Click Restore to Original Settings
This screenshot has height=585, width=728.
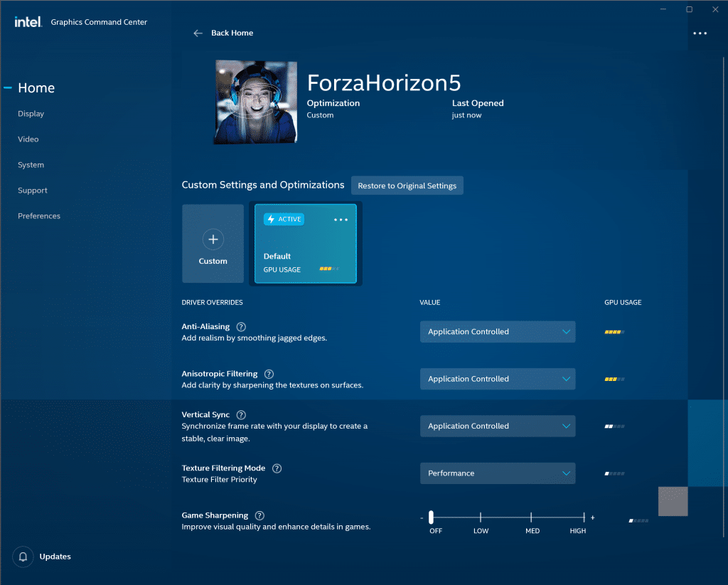(407, 186)
